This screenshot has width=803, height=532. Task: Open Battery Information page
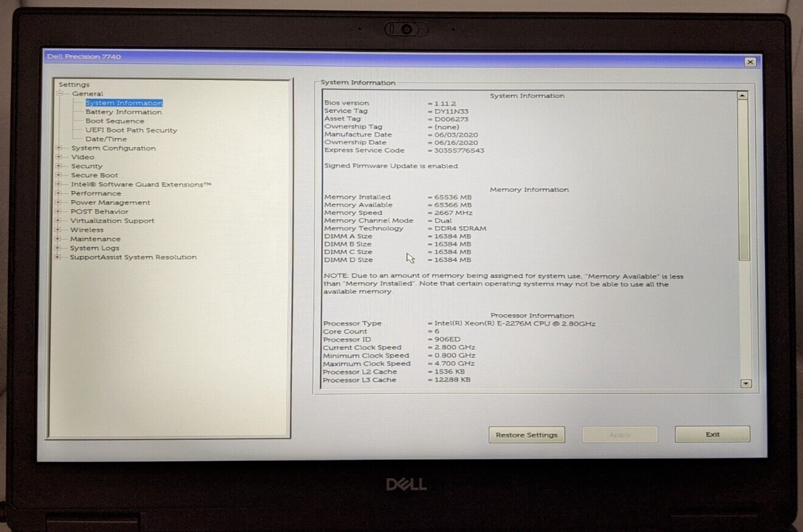(x=123, y=112)
